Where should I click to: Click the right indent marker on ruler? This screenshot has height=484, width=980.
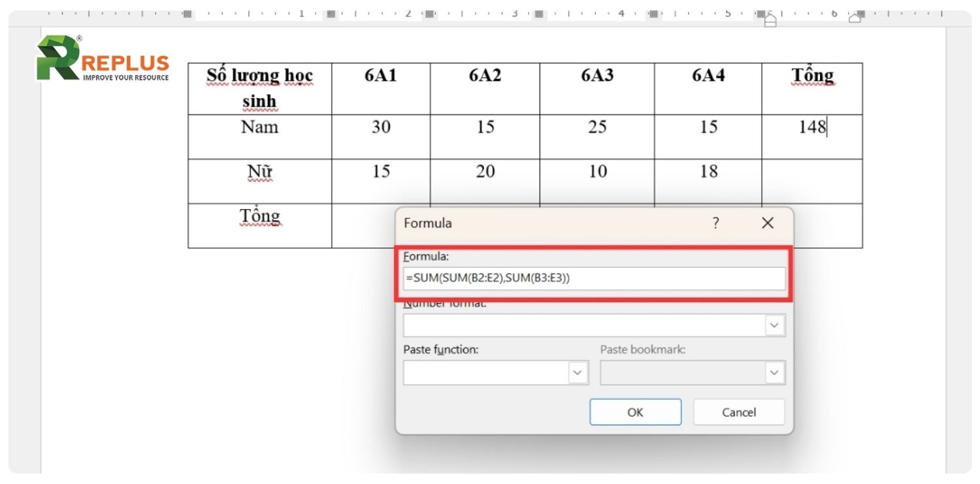pyautogui.click(x=855, y=18)
